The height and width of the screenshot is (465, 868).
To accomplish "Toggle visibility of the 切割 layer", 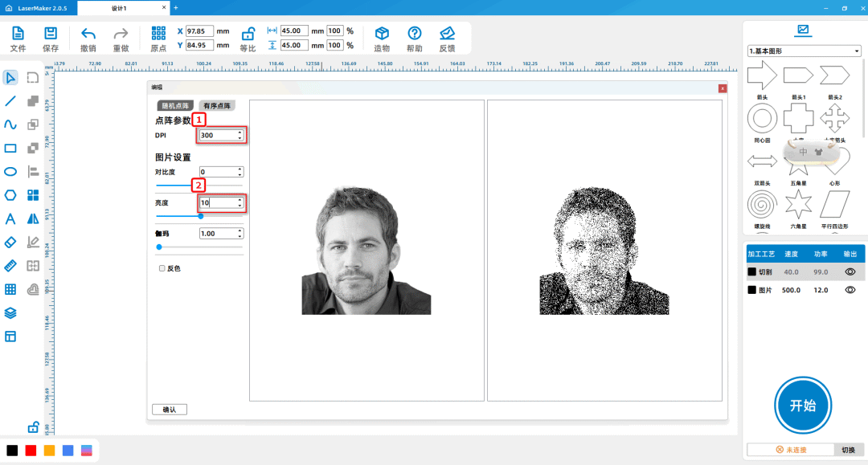I will pos(850,272).
